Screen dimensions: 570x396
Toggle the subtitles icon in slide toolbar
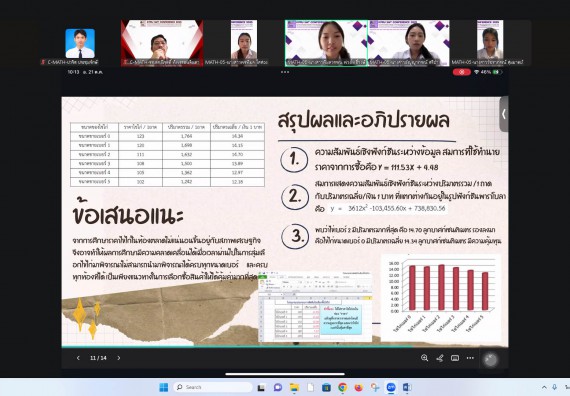tap(455, 358)
